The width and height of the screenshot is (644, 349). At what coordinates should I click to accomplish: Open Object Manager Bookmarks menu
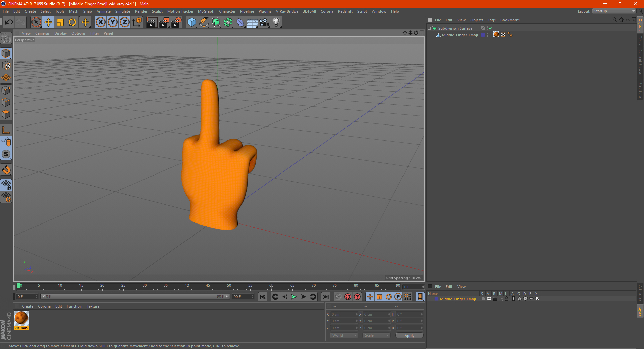click(510, 20)
